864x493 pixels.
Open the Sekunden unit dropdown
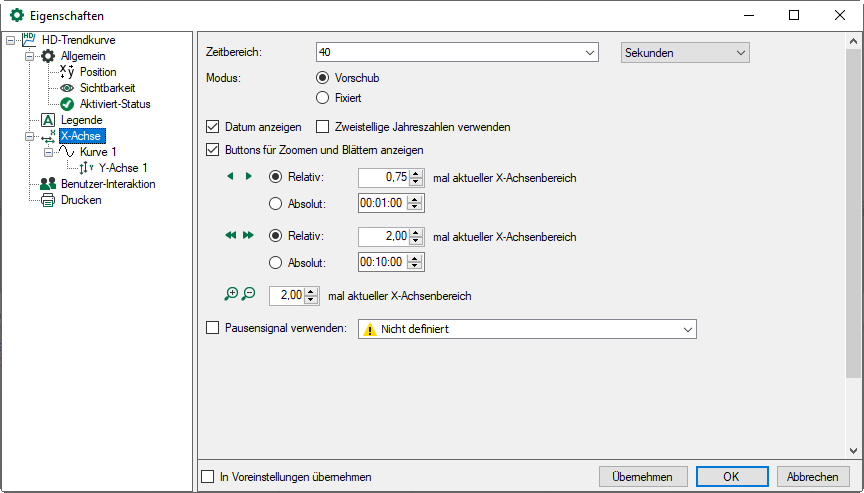tap(685, 52)
